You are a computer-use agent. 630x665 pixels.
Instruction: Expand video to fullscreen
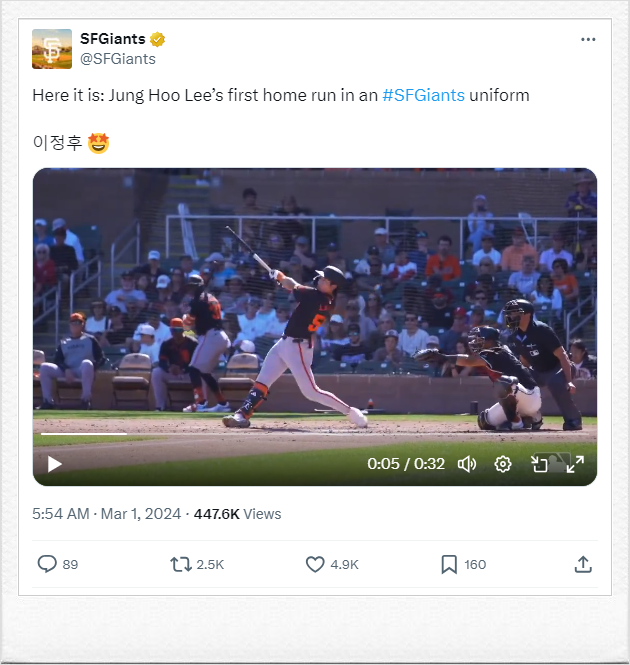575,464
